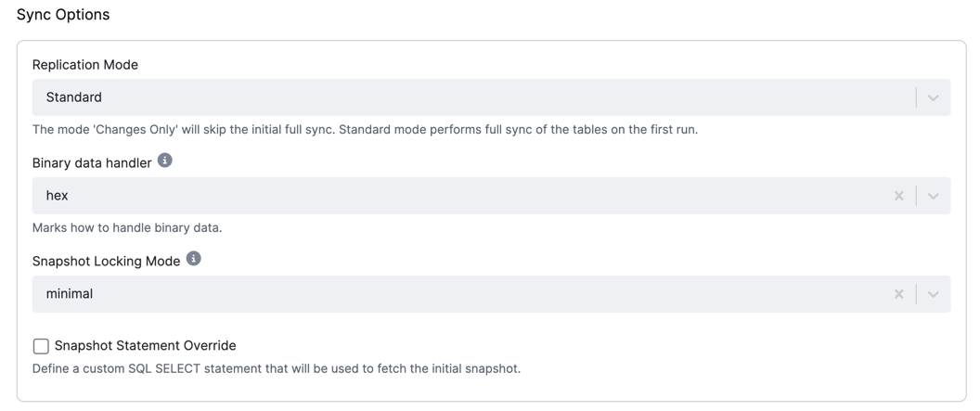The width and height of the screenshot is (980, 411).
Task: Click the vertical separator in the Standard field
Action: click(x=916, y=97)
